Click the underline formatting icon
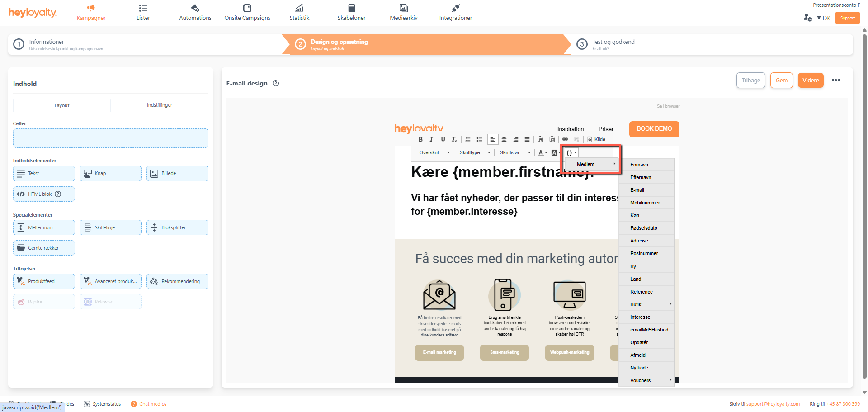Viewport: 868px width, 412px height. pyautogui.click(x=443, y=139)
